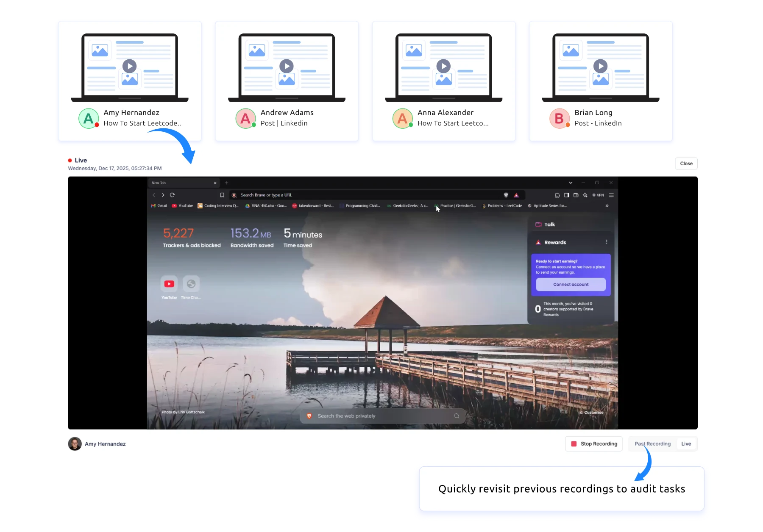The height and width of the screenshot is (532, 763).
Task: Switch to Live view
Action: (x=686, y=444)
